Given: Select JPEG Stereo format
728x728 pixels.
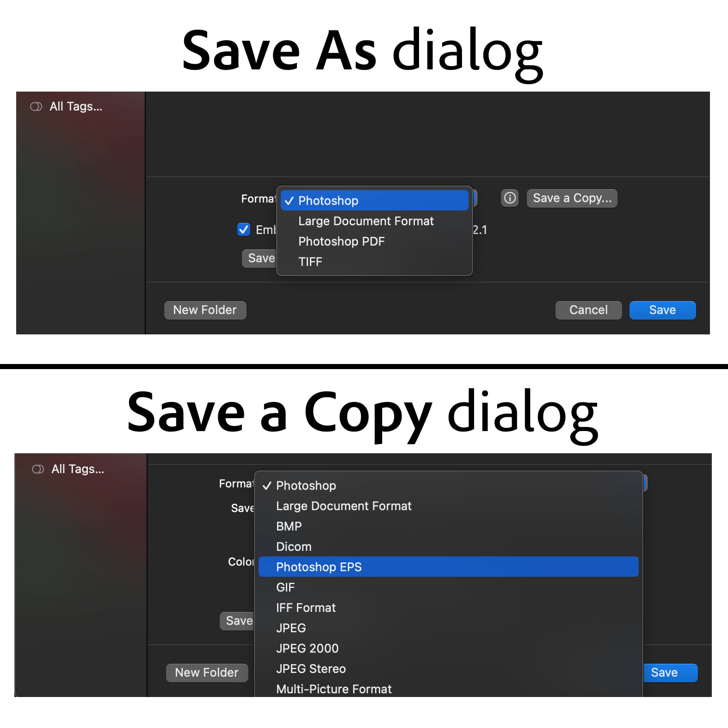Looking at the screenshot, I should (x=449, y=669).
